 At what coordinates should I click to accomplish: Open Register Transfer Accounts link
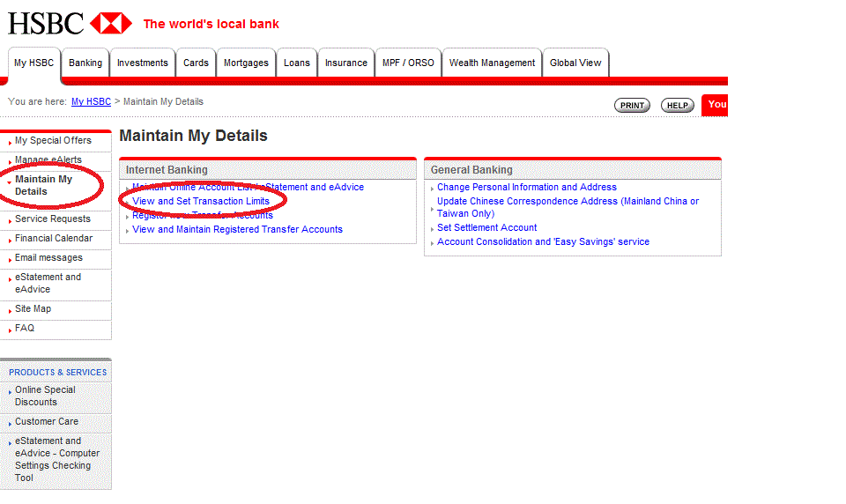click(203, 215)
